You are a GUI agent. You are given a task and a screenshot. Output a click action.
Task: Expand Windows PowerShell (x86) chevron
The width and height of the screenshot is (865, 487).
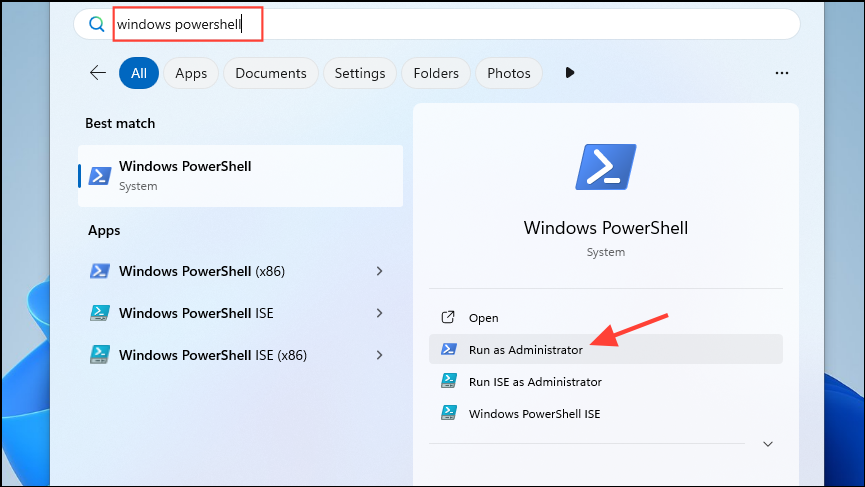pyautogui.click(x=380, y=271)
